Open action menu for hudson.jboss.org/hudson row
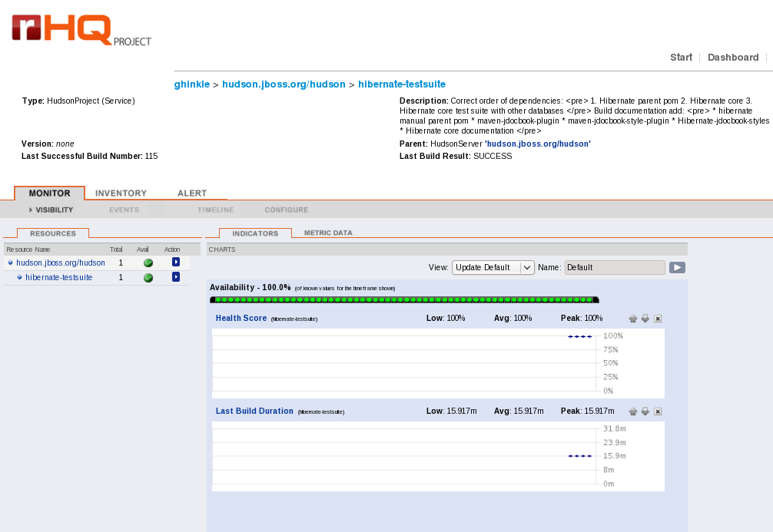The width and height of the screenshot is (773, 532). 175,262
